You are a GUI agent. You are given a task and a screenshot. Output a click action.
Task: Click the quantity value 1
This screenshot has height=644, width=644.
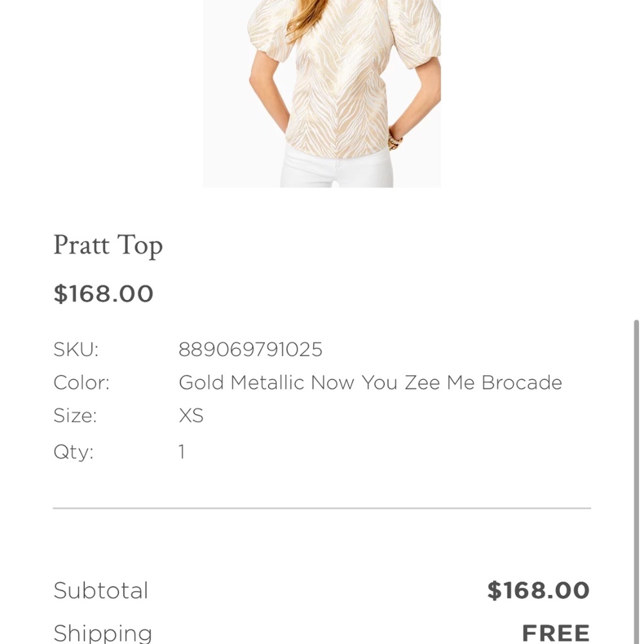coord(182,451)
